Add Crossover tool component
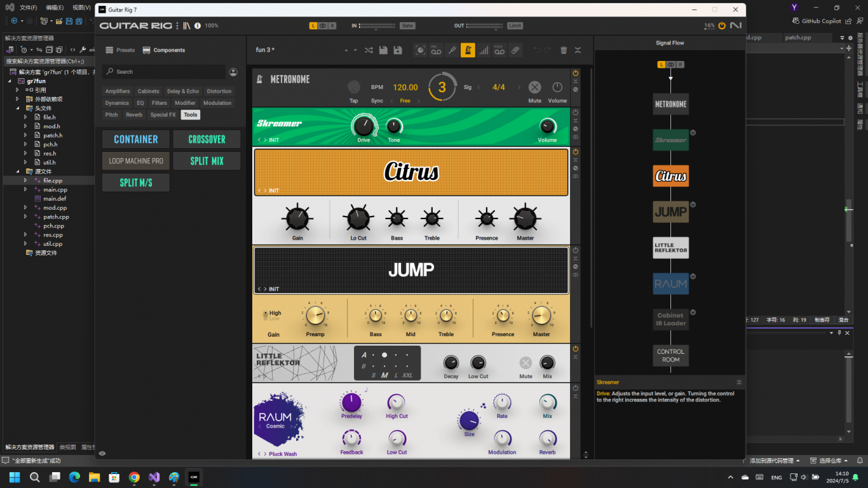The image size is (868, 488). (x=207, y=139)
